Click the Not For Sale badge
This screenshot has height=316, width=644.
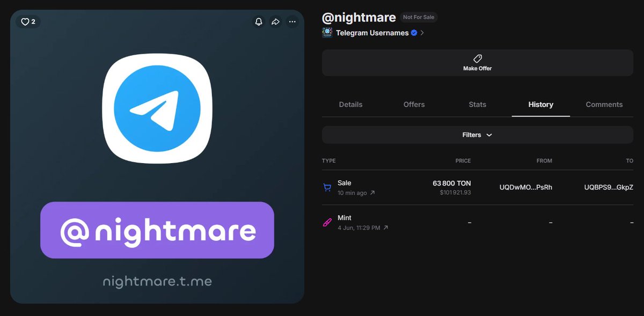coord(419,17)
